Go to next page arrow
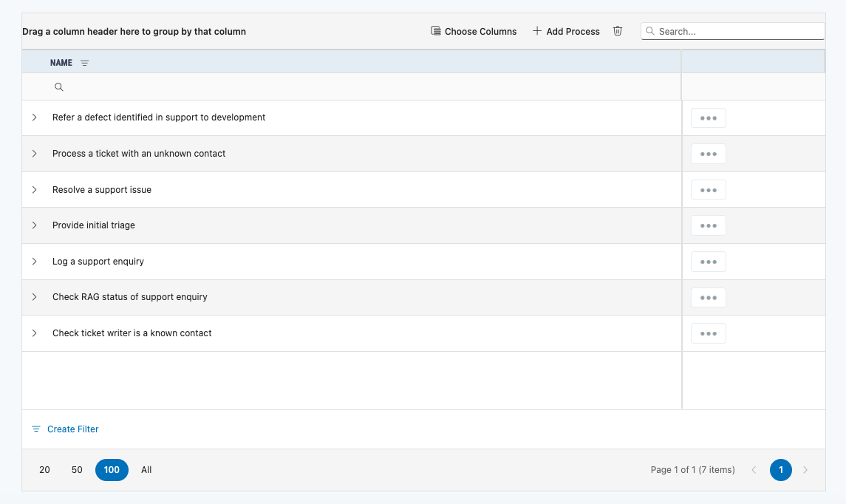Viewport: 846px width, 504px height. [x=805, y=470]
